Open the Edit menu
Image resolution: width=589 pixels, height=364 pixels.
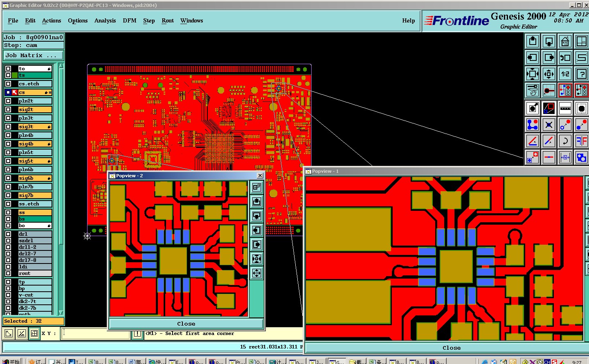point(30,21)
